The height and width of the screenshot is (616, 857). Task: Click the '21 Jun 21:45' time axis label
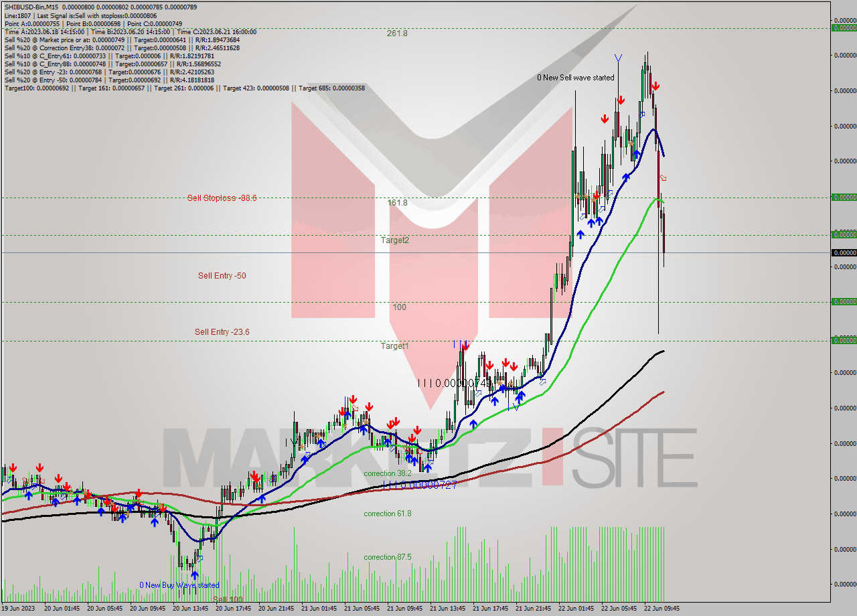[x=534, y=609]
